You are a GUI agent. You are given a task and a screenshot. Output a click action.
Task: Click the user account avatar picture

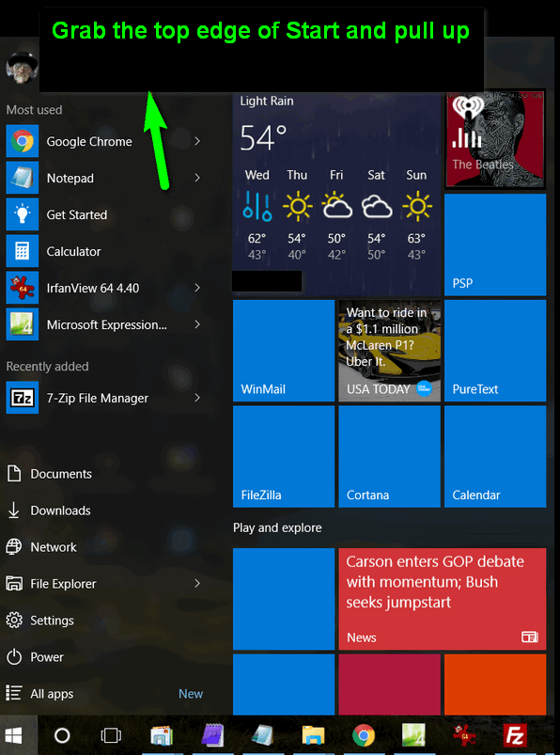(22, 67)
